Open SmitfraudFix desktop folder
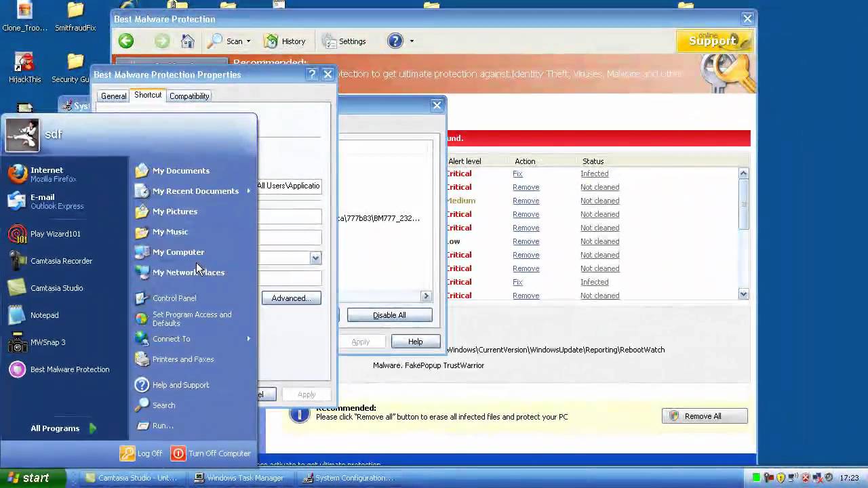The height and width of the screenshot is (488, 868). click(75, 17)
